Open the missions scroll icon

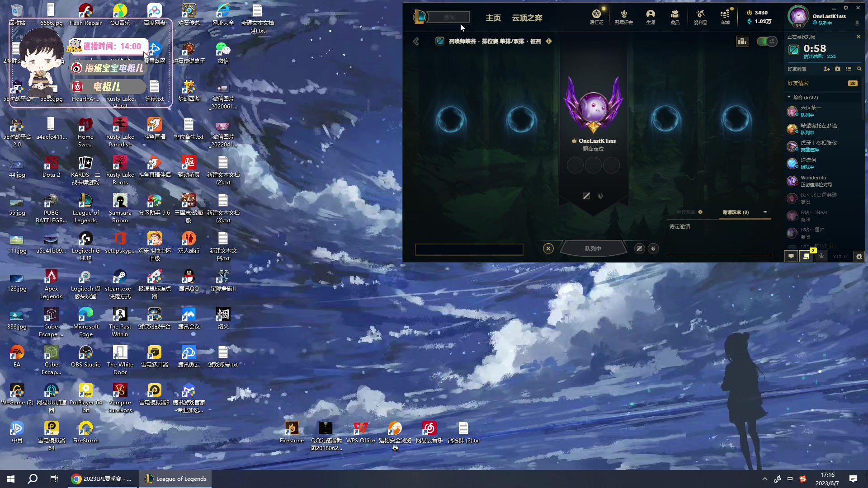[x=806, y=256]
